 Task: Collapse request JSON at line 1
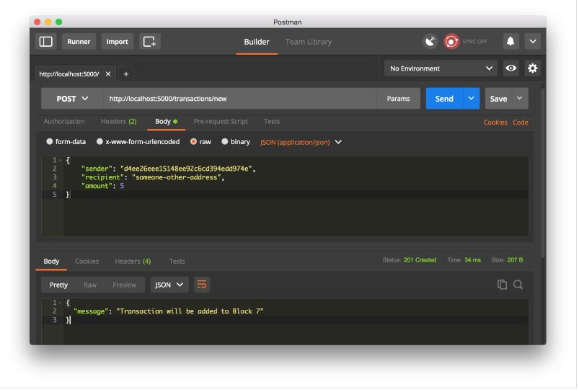[x=60, y=160]
